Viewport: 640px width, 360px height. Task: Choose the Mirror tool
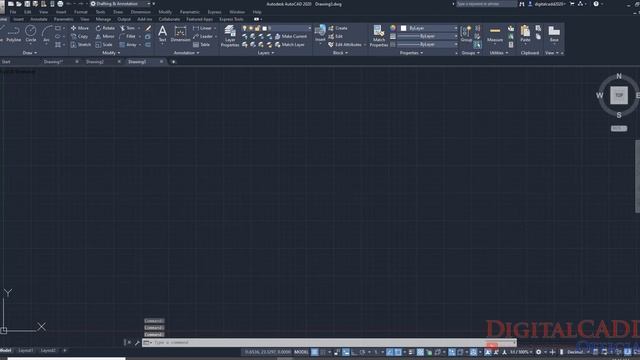(x=105, y=36)
